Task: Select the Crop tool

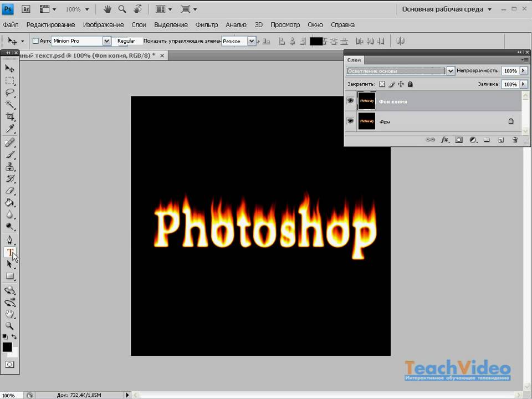Action: (9, 116)
